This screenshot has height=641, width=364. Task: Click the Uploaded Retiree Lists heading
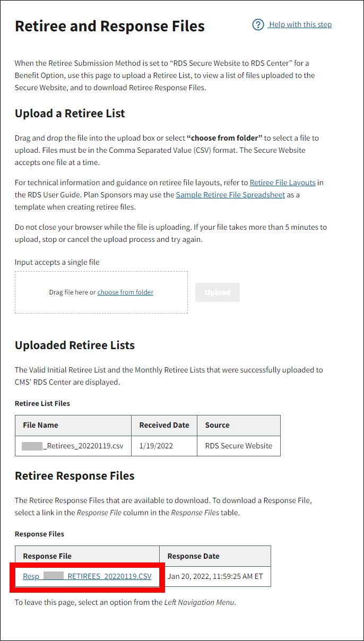[75, 345]
